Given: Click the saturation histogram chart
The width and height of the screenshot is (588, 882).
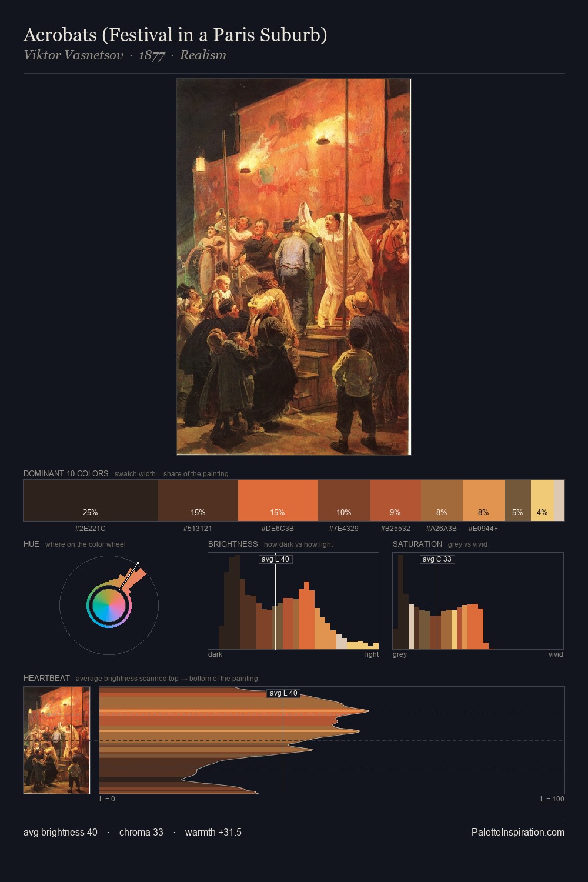Looking at the screenshot, I should 478,601.
